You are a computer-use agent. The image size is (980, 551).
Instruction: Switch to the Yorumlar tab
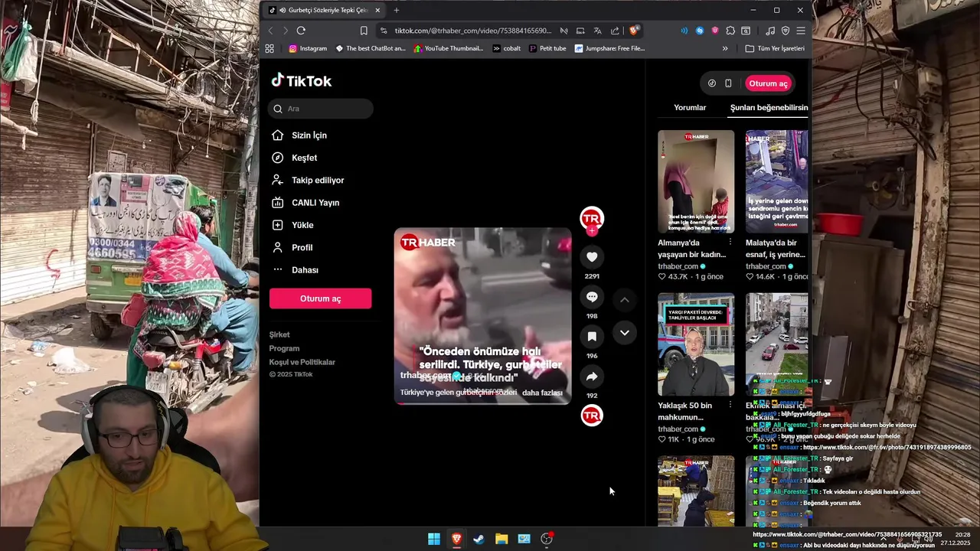pos(690,108)
